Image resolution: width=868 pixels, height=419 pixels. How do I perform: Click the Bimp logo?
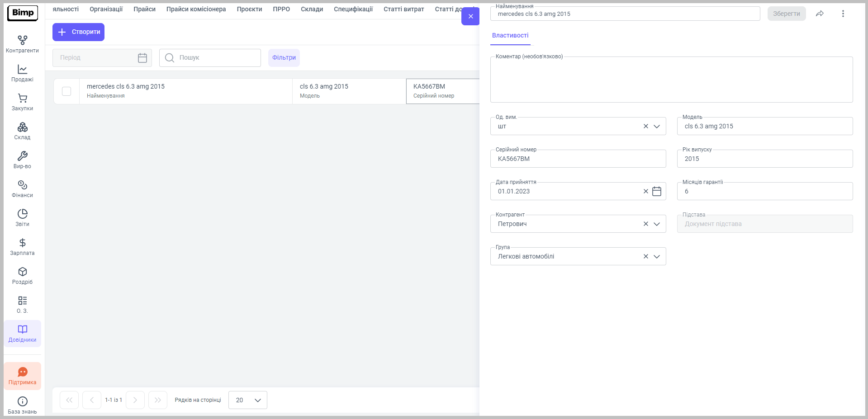[x=23, y=13]
